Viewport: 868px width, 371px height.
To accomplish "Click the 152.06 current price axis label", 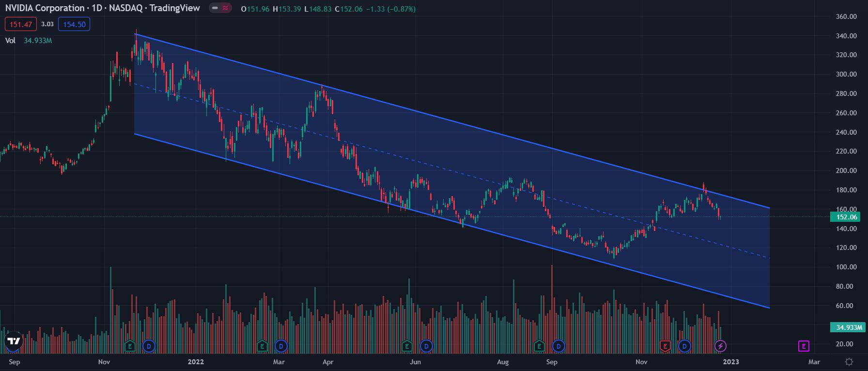I will 847,217.
